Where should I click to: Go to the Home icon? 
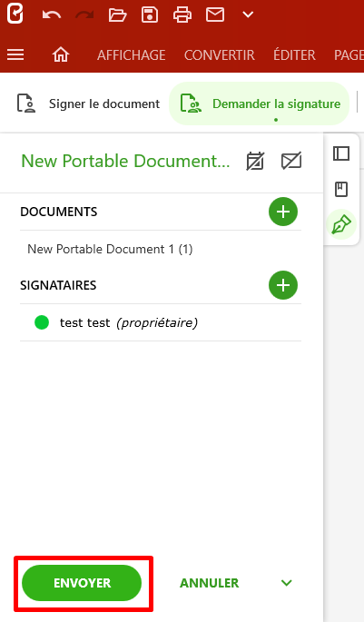point(61,54)
